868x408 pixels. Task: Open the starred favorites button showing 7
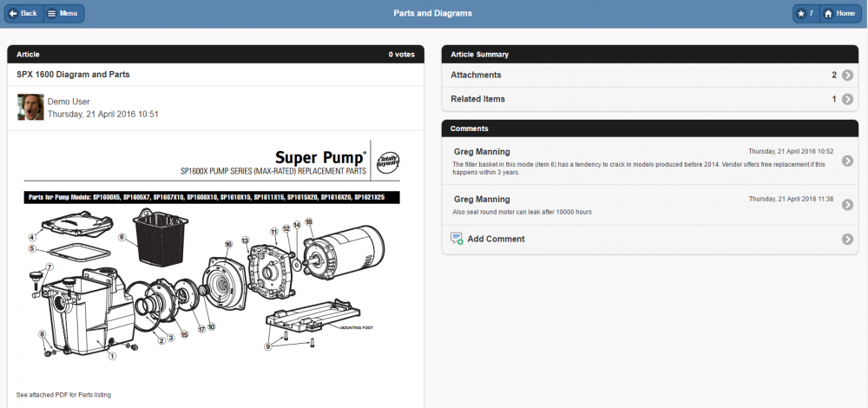(x=806, y=13)
